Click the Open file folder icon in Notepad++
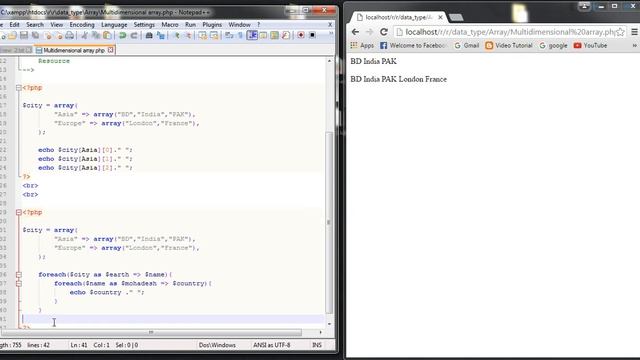The image size is (640, 360). pyautogui.click(x=12, y=36)
